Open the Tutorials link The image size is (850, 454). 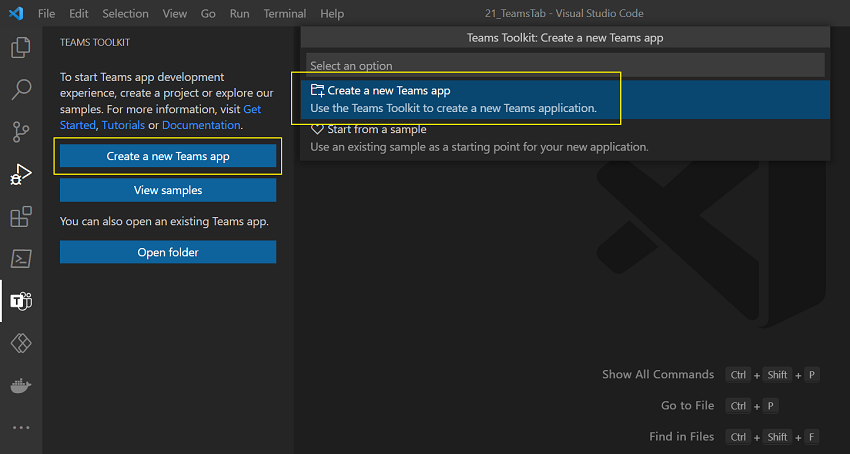pos(123,125)
